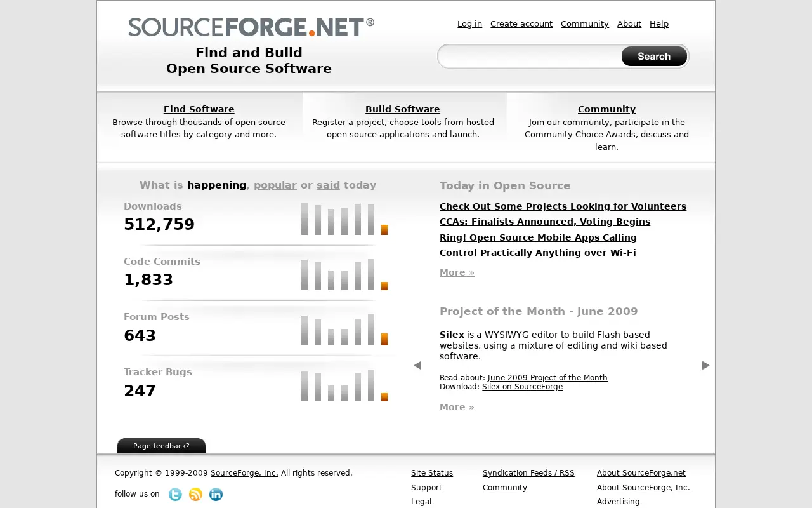Screen dimensions: 812x508
Task: Click More under Today in Open Source
Action: coord(457,272)
